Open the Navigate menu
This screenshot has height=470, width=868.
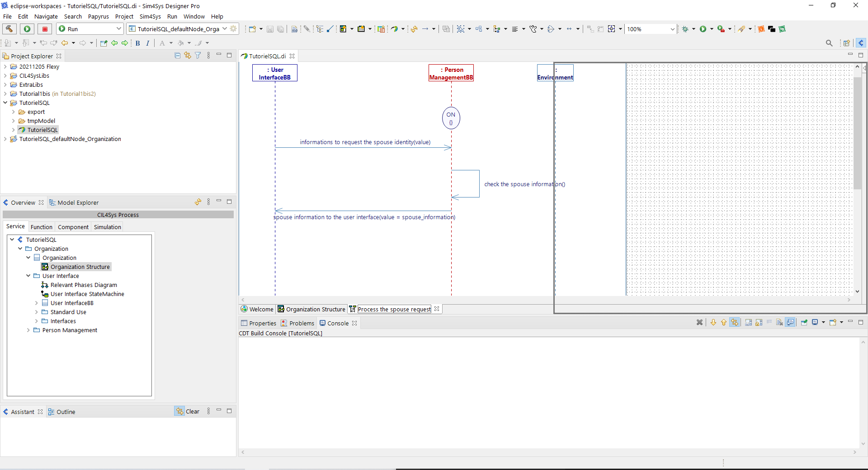pyautogui.click(x=46, y=16)
